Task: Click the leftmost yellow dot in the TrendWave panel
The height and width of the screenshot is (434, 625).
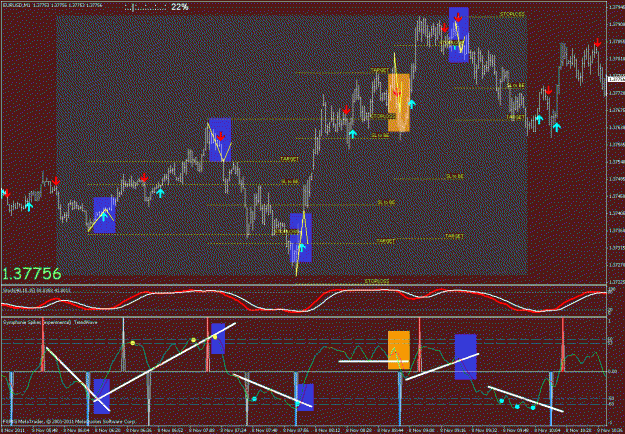Action: 133,343
